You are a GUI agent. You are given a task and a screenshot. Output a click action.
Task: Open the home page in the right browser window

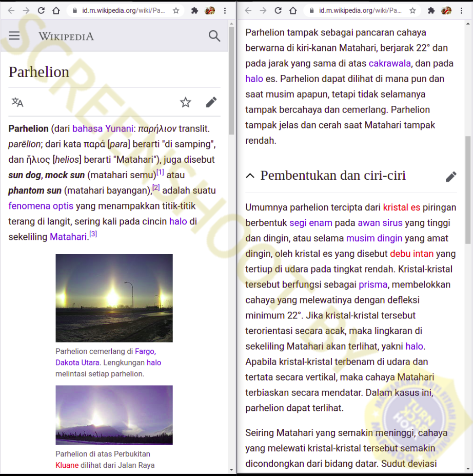tap(293, 11)
